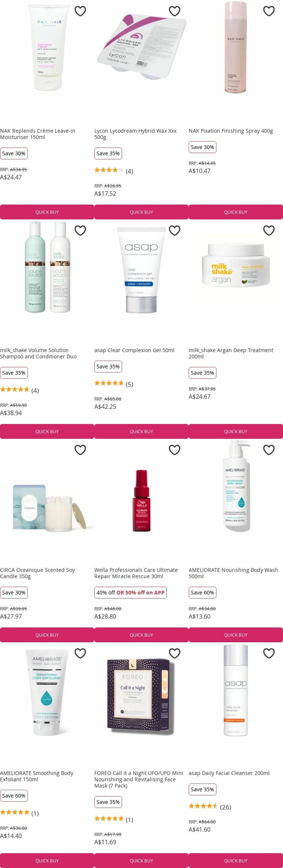
Task: Quick buy the asap Clear Complexion Gel
Action: (x=141, y=431)
